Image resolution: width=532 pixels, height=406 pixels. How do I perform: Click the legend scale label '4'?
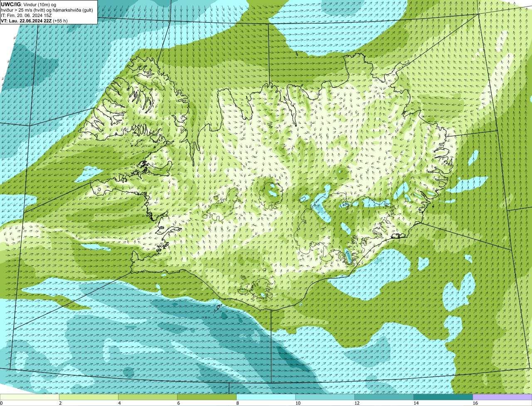point(119,403)
